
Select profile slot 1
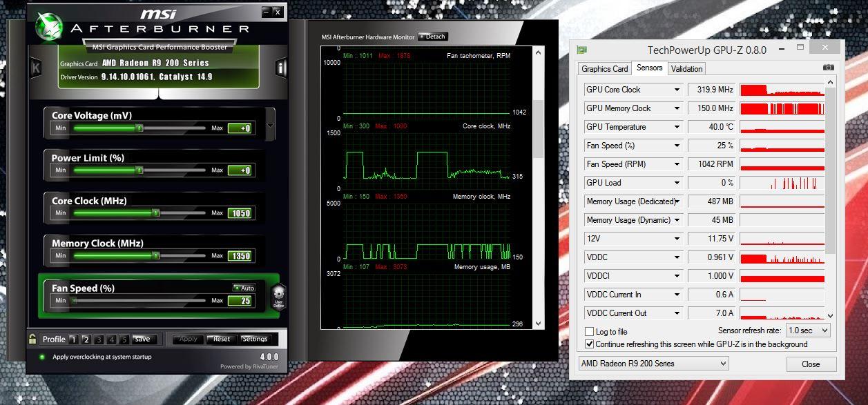tap(74, 339)
